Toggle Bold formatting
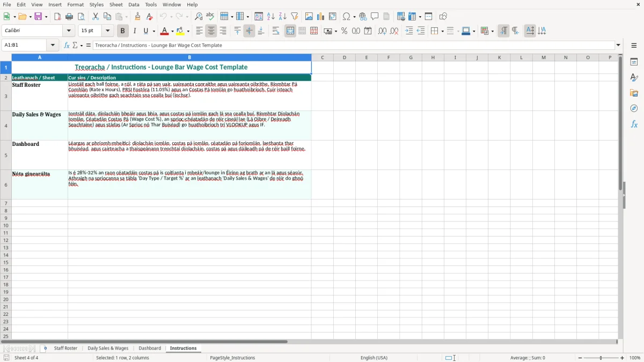Viewport: 644px width, 362px height. coord(123,31)
